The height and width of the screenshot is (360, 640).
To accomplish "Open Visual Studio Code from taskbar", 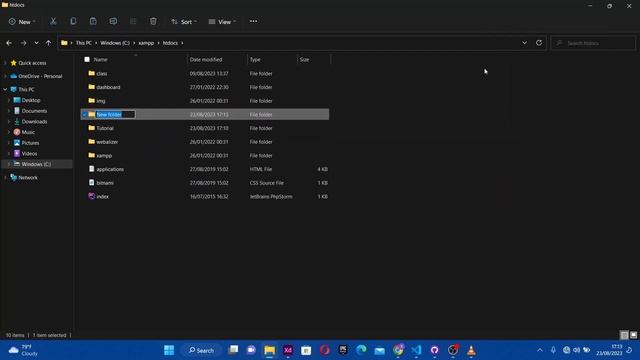I will 416,350.
